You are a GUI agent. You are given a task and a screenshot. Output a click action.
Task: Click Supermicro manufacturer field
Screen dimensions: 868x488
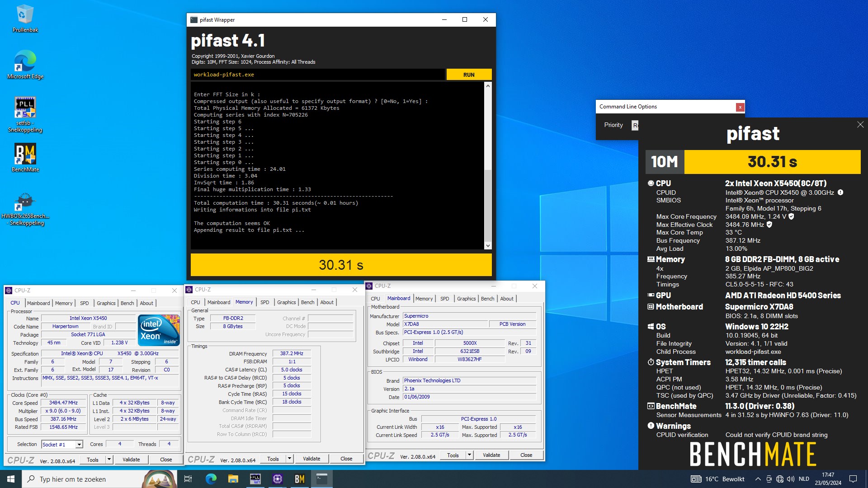[x=469, y=316]
